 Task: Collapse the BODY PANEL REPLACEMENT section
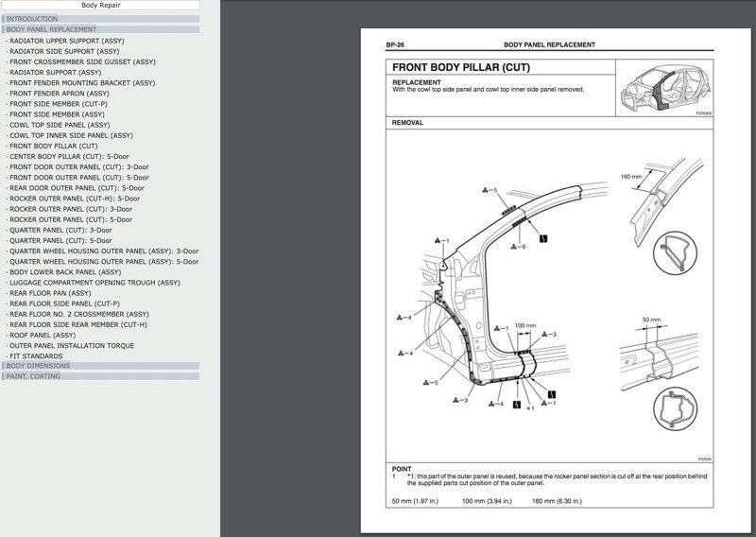pos(51,29)
